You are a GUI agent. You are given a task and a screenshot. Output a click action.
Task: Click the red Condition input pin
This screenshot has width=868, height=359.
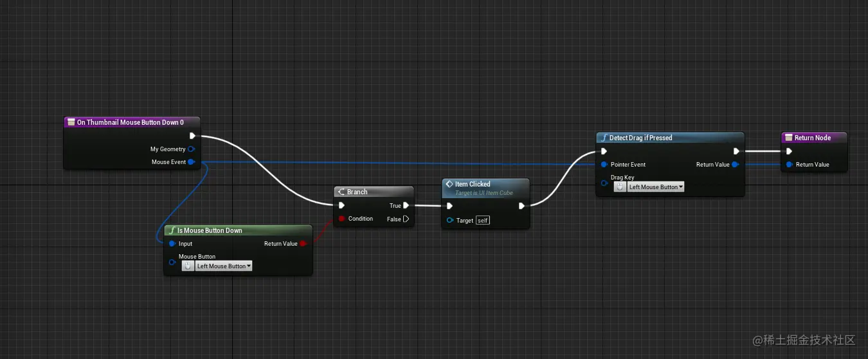342,219
